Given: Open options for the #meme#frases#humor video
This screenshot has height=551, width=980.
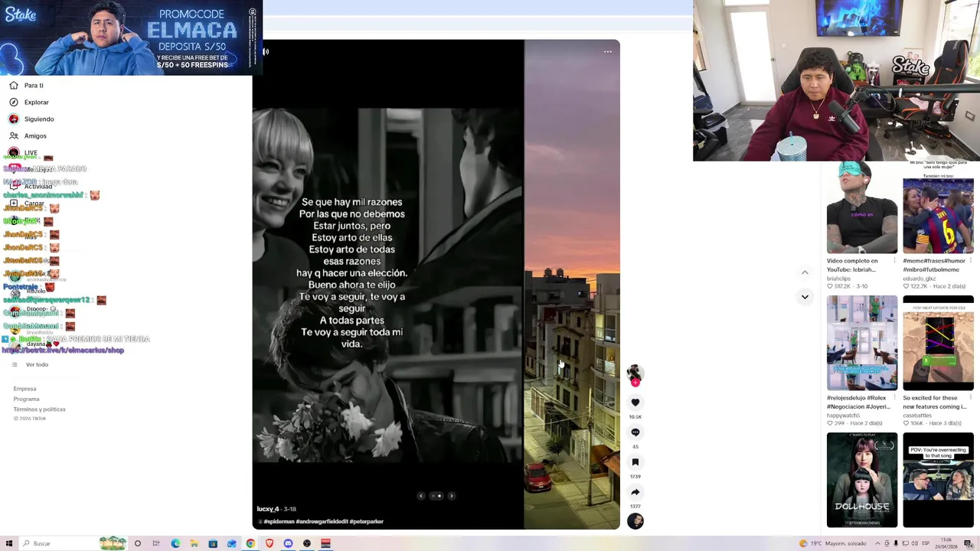Looking at the screenshot, I should point(971,261).
